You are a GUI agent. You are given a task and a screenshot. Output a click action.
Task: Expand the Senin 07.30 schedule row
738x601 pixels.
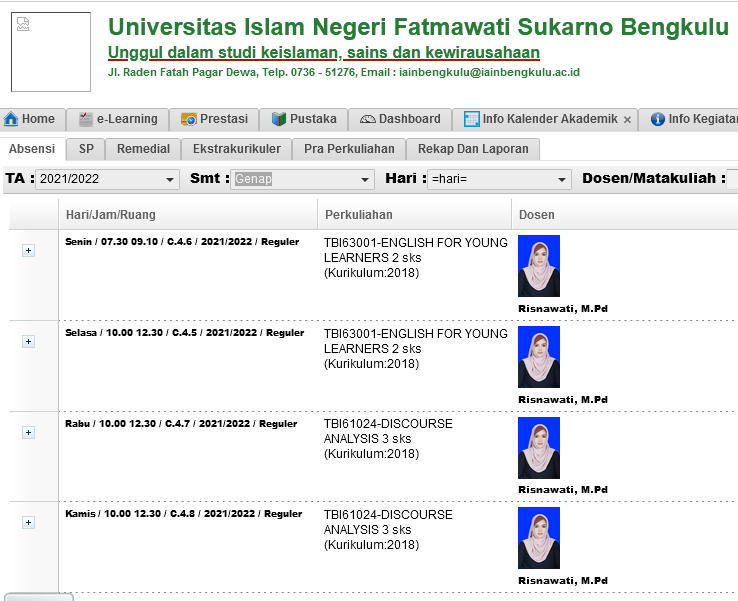[x=28, y=251]
